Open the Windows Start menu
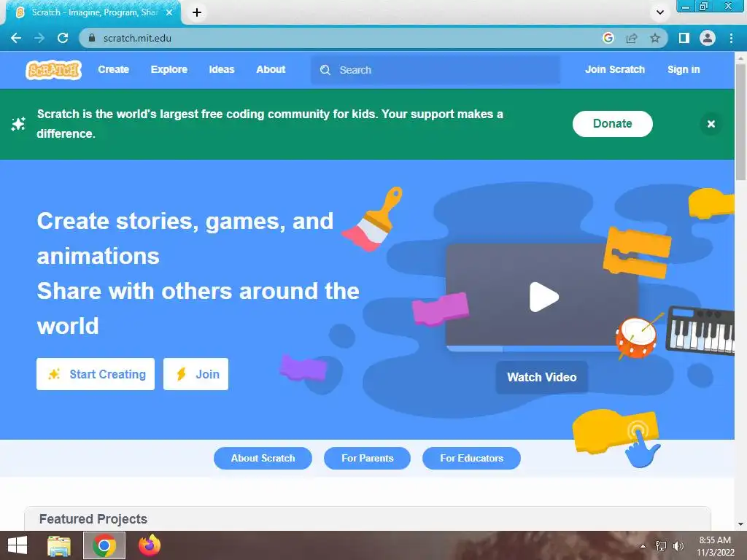This screenshot has width=747, height=560. click(18, 545)
